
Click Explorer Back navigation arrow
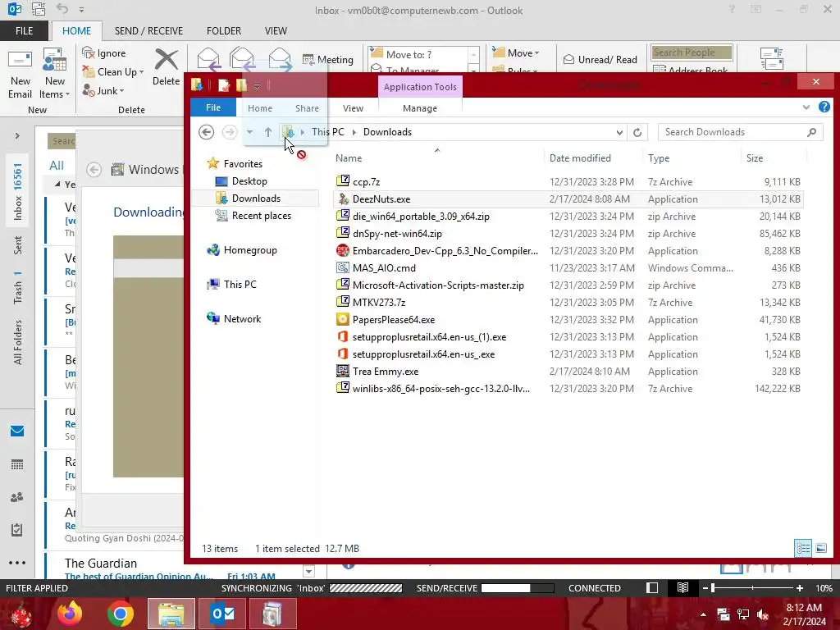click(x=206, y=132)
